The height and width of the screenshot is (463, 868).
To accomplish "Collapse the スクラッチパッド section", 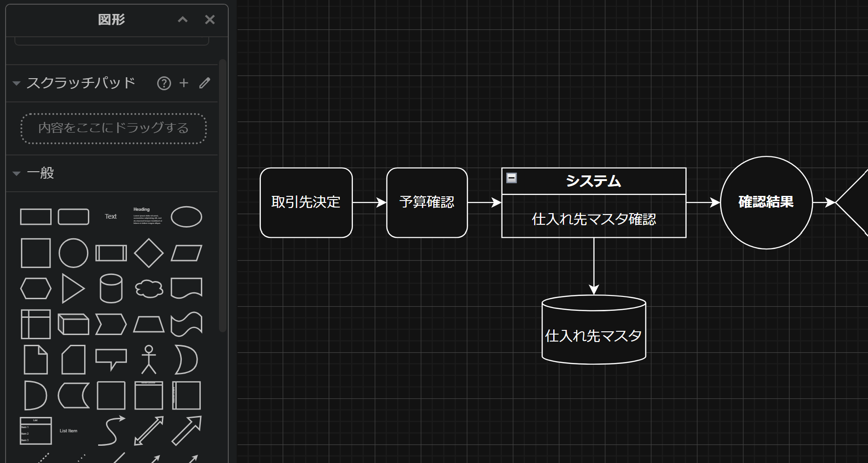I will point(16,84).
